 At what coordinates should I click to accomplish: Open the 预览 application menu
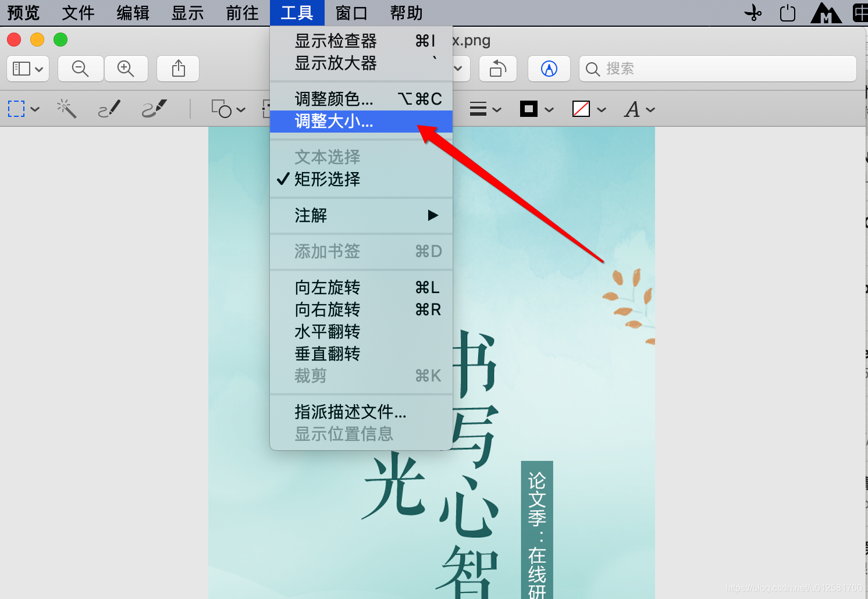23,13
